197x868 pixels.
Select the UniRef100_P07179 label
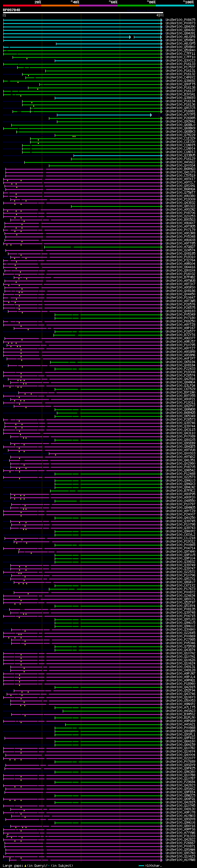[x=180, y=230]
